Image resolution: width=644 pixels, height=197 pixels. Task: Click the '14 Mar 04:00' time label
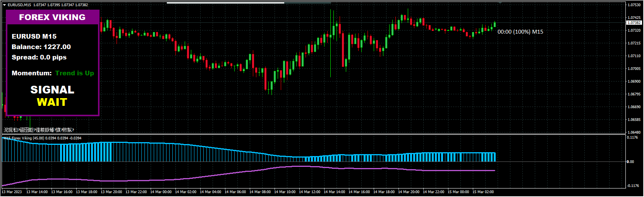(211, 192)
